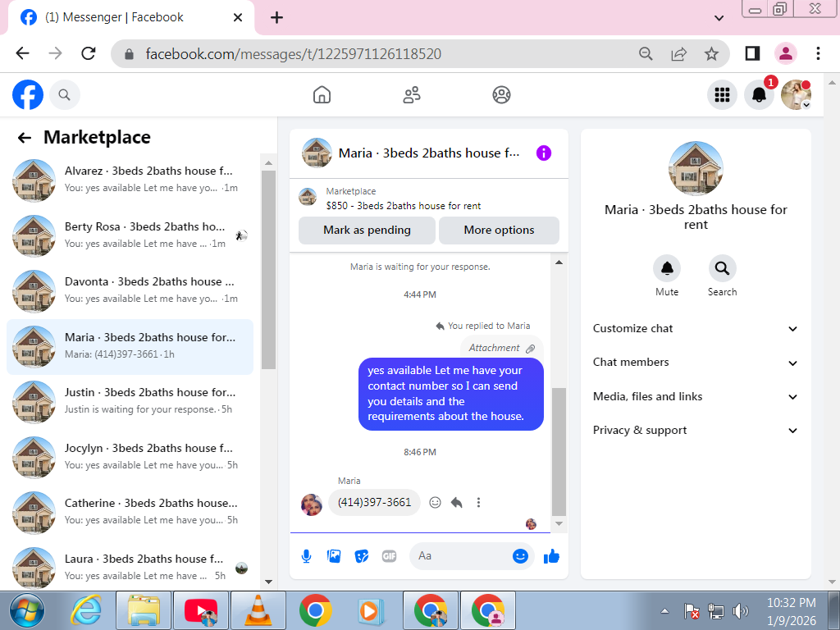Open the Groups icon in top navigation

tap(501, 95)
